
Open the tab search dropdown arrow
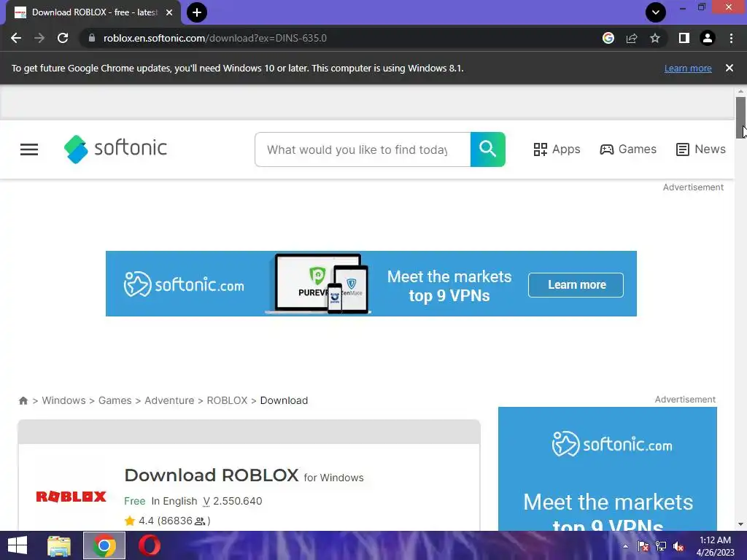[x=656, y=12]
